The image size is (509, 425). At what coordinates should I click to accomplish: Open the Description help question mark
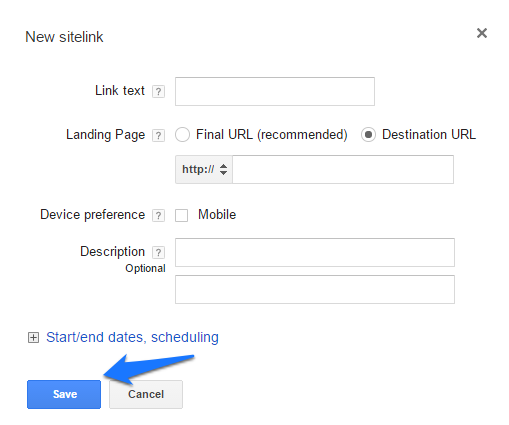158,252
